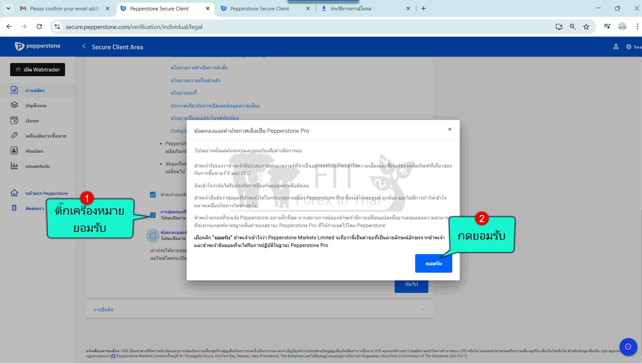Click the back chevron beside Secure Client Area
Screen dimensions: 642x364
(84, 47)
